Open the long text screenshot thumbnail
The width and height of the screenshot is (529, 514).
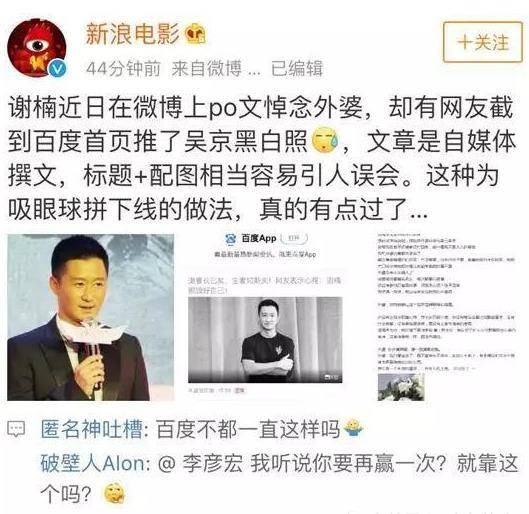(446, 317)
